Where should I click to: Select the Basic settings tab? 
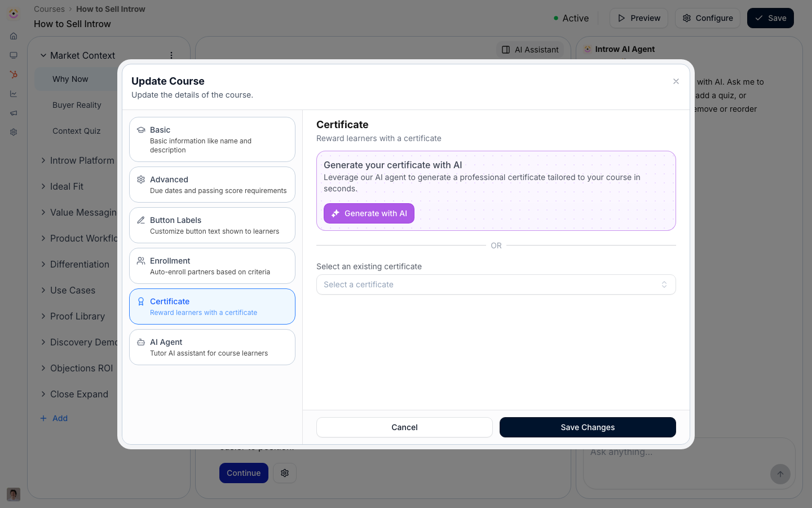[212, 139]
